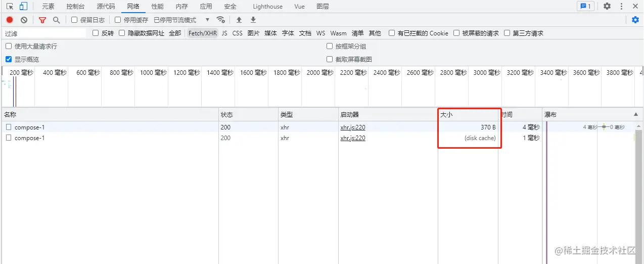Sort by the 大小 column header
644x264 pixels.
[x=468, y=115]
